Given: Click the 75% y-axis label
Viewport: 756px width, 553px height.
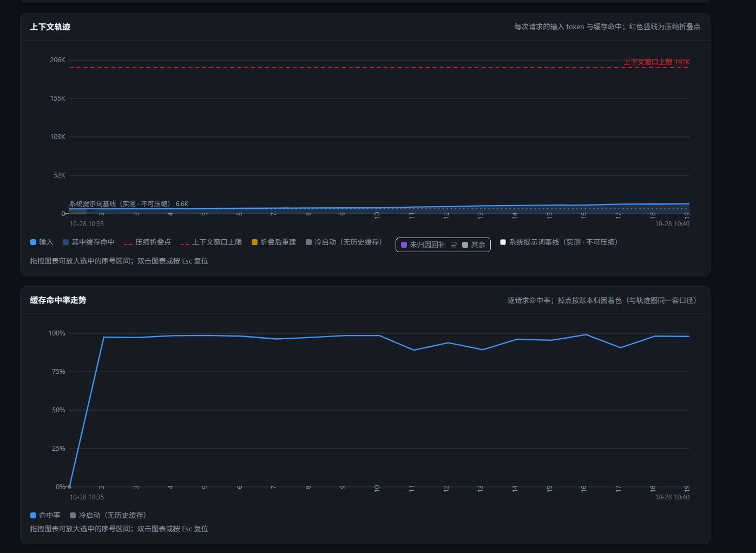Looking at the screenshot, I should coord(58,372).
